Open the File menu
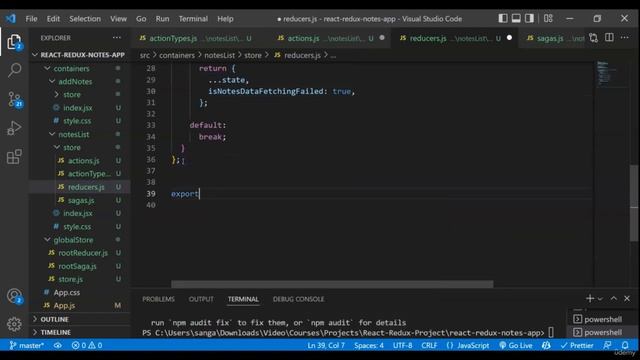The width and height of the screenshot is (640, 360). pyautogui.click(x=31, y=19)
